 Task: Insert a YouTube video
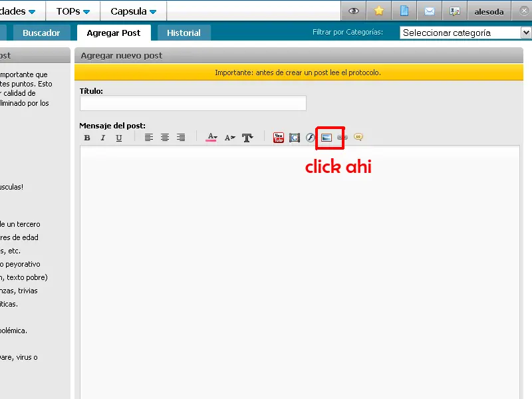point(279,138)
